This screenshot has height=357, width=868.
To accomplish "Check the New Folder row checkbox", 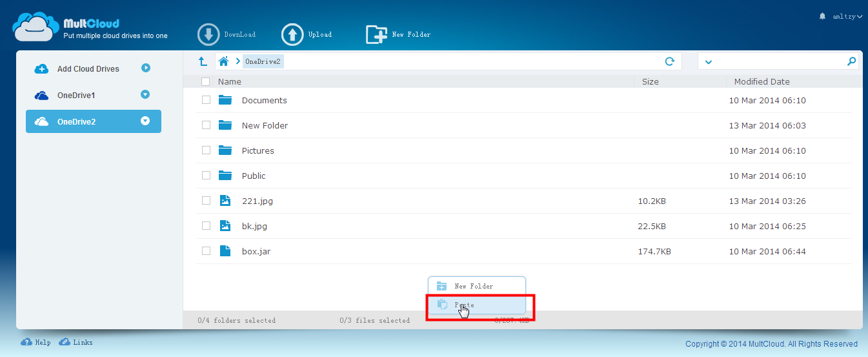I will click(206, 125).
